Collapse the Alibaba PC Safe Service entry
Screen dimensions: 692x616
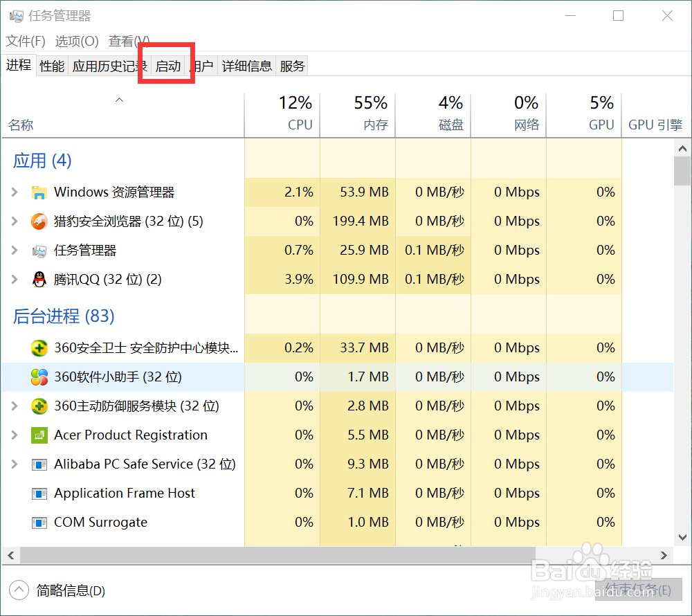(14, 464)
